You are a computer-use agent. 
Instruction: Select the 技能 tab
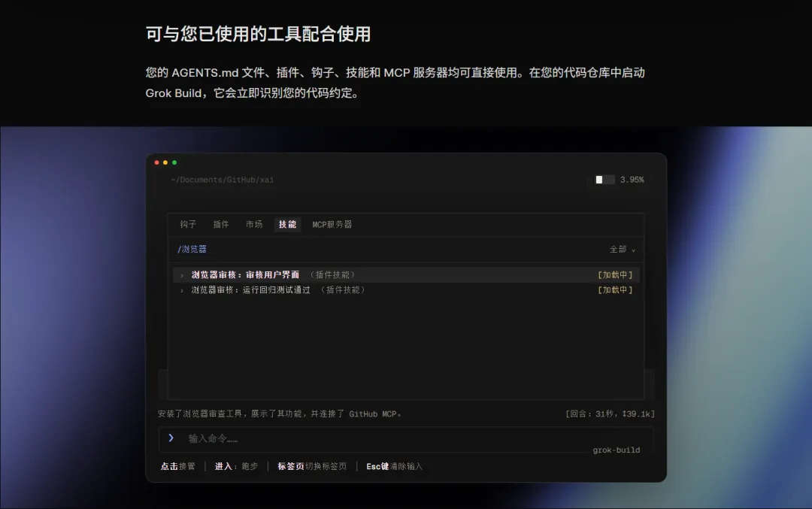(287, 224)
